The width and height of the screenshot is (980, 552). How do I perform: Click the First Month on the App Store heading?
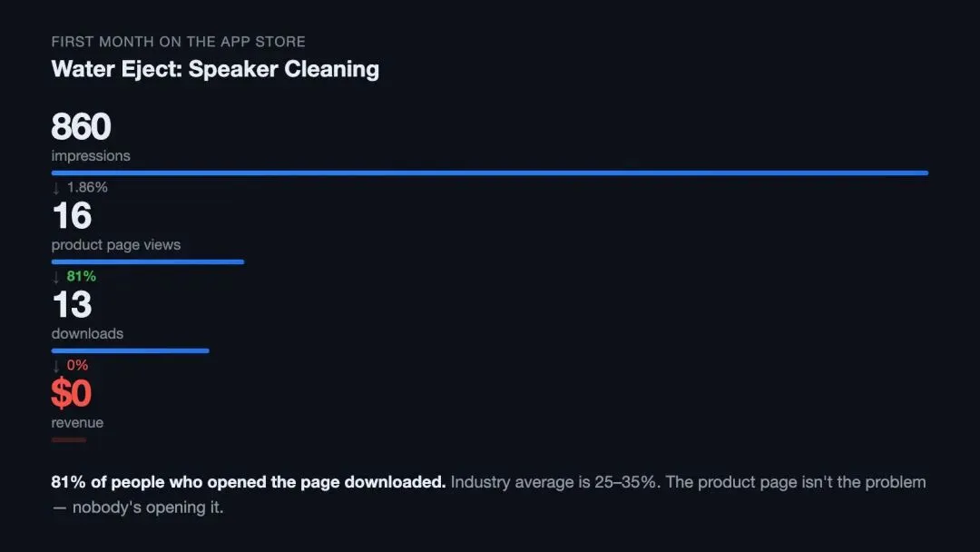tap(178, 42)
